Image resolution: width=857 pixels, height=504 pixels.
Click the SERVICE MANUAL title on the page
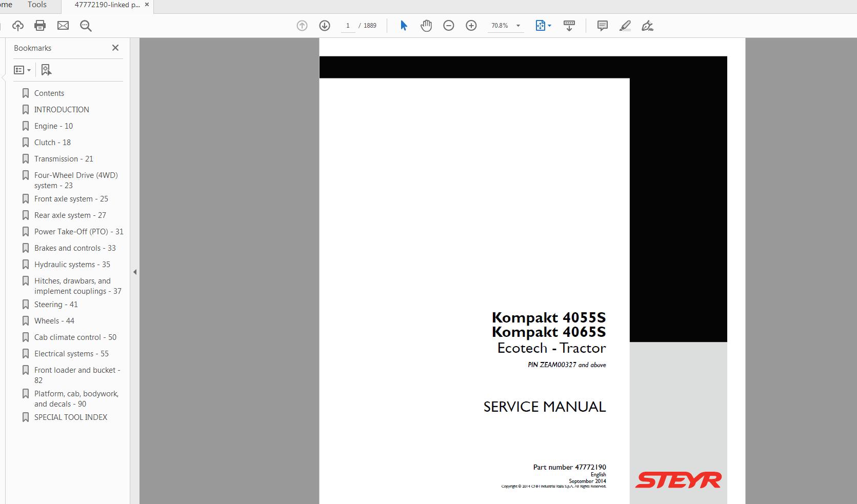point(545,407)
